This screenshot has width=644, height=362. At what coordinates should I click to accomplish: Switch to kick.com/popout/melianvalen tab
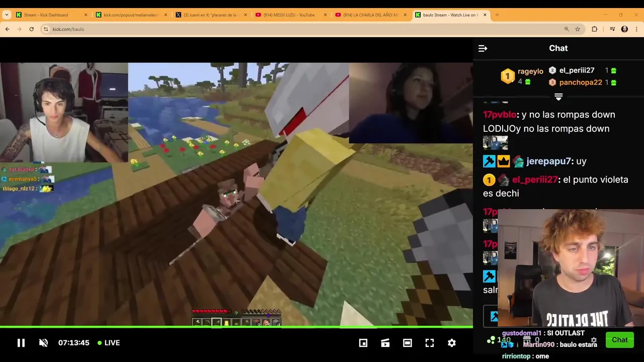point(131,15)
